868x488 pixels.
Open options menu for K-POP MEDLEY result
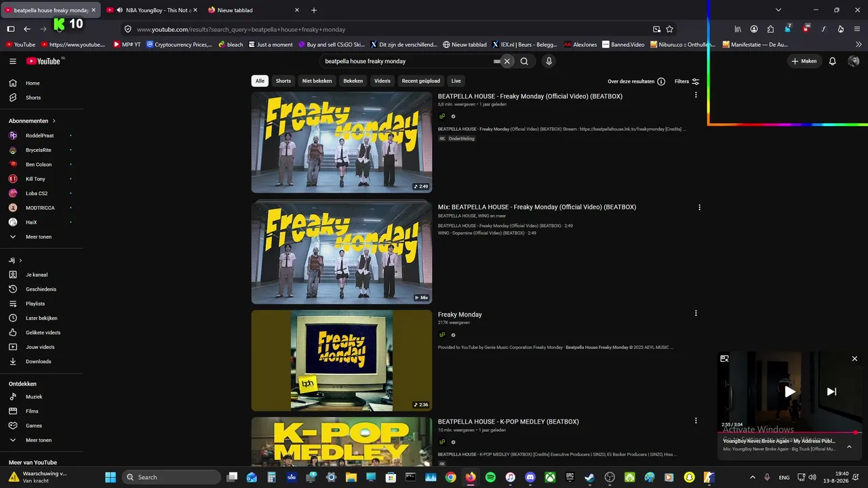(695, 421)
